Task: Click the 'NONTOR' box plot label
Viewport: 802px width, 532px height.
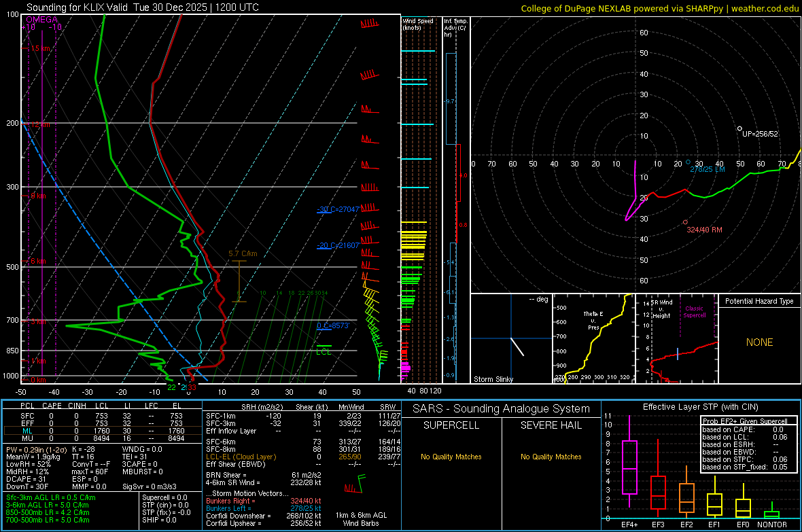Action: point(772,525)
